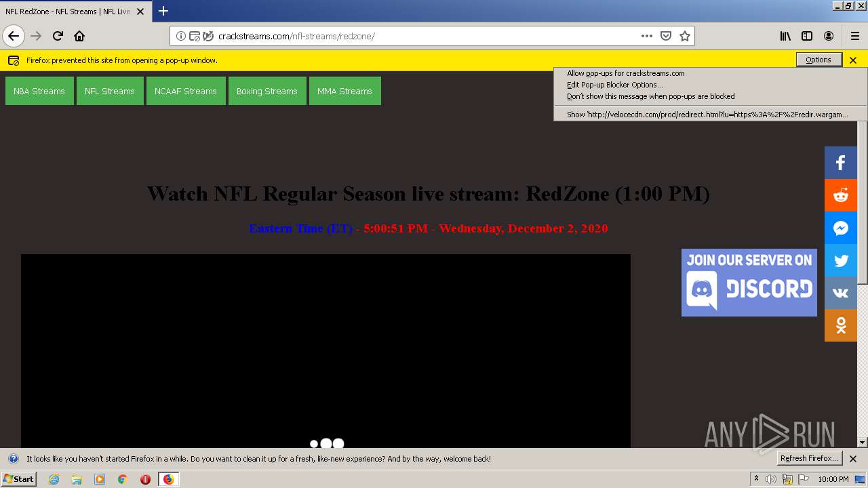Open a new browser tab
This screenshot has width=868, height=488.
pos(163,11)
